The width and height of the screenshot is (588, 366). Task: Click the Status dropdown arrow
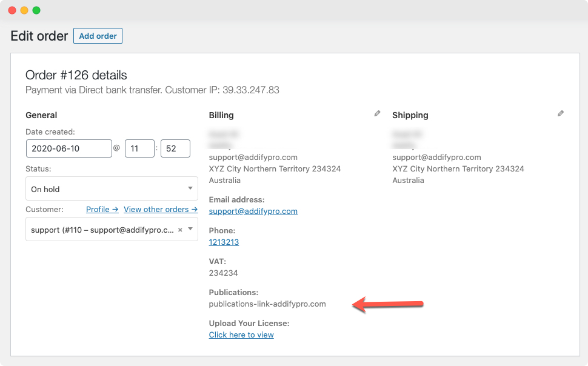[x=190, y=188]
